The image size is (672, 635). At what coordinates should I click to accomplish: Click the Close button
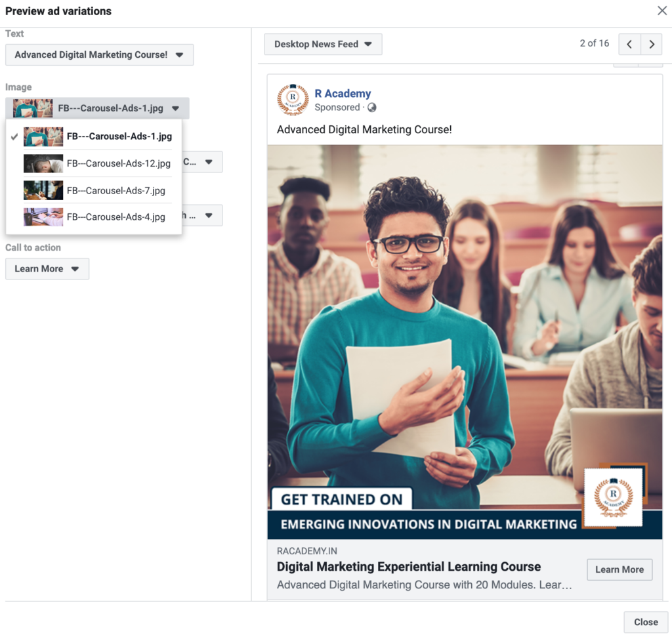[x=645, y=622]
